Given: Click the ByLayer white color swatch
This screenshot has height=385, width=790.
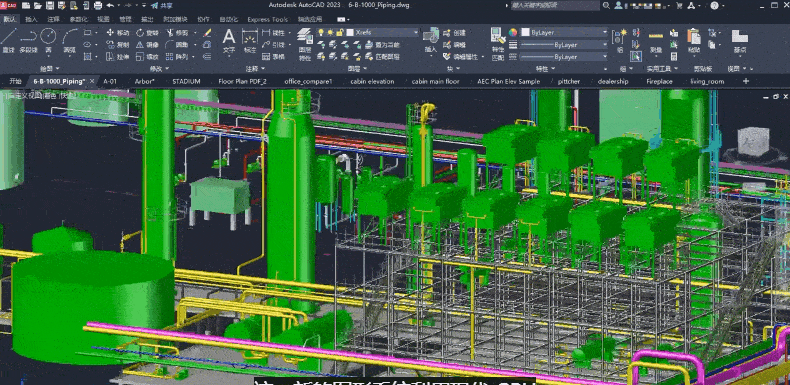Looking at the screenshot, I should pos(525,32).
